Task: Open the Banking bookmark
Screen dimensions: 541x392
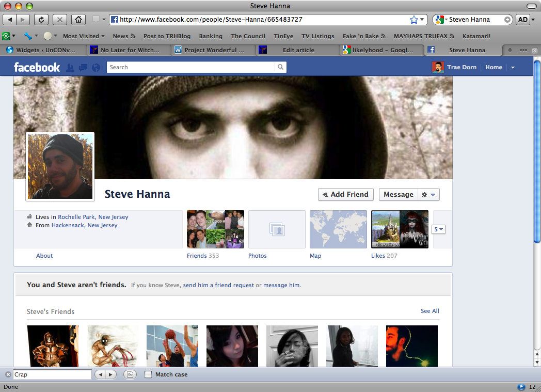Action: click(210, 36)
